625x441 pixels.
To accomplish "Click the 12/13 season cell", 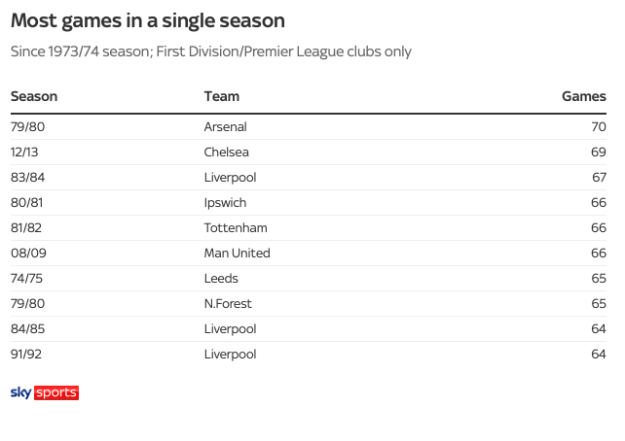I will click(x=24, y=152).
